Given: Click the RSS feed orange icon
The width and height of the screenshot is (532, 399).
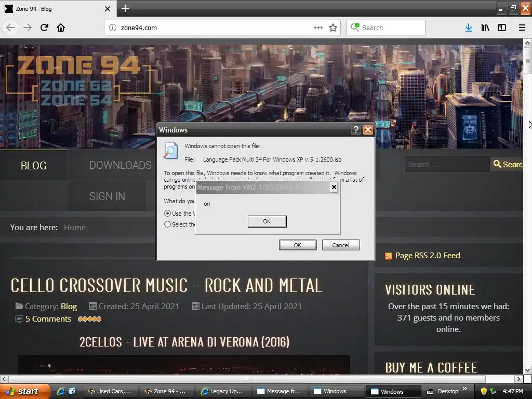Looking at the screenshot, I should 389,256.
